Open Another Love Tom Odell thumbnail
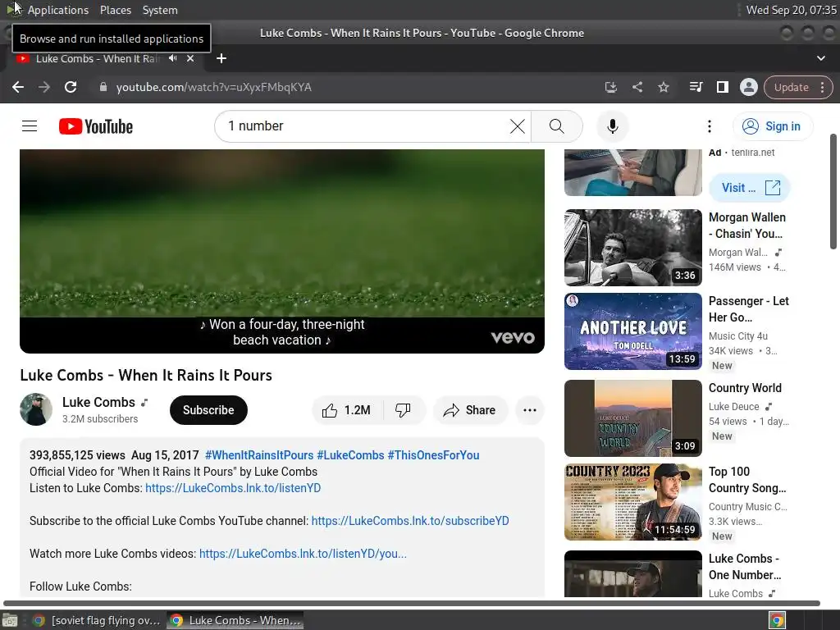The width and height of the screenshot is (840, 630). [x=632, y=331]
